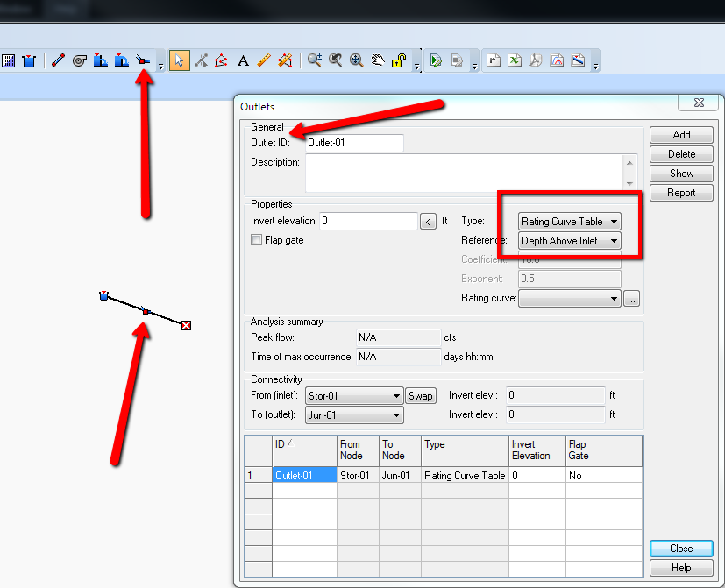725x588 pixels.
Task: Export results to Excel icon
Action: click(514, 60)
